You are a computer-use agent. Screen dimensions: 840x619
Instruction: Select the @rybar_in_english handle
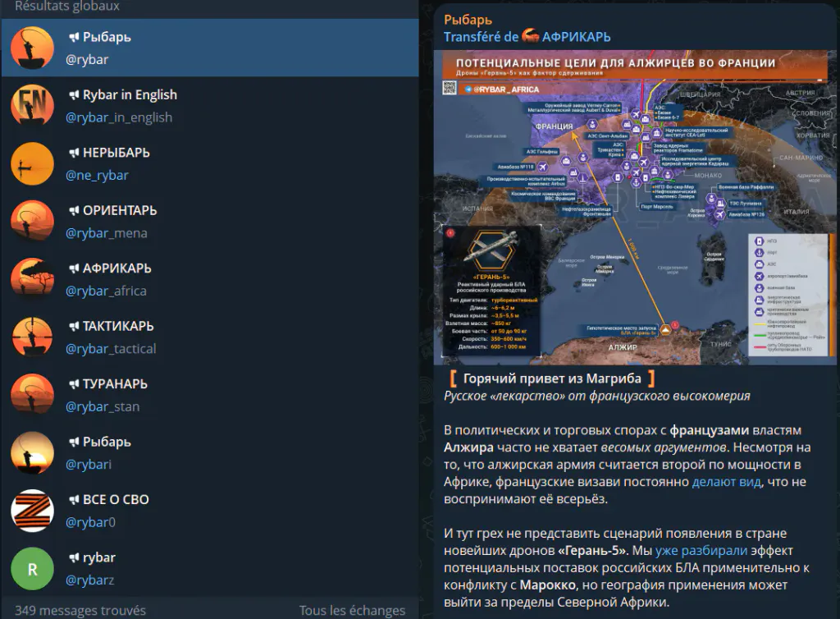(119, 117)
